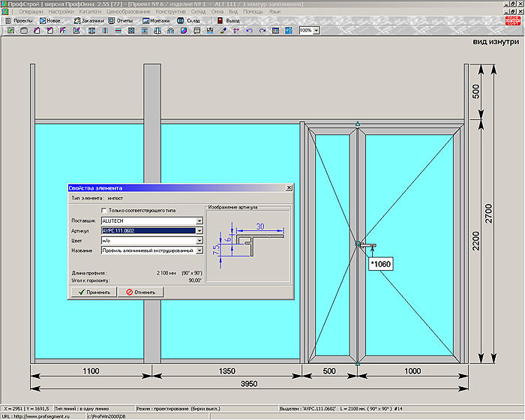Image resolution: width=525 pixels, height=420 pixels.
Task: Click the Применить button
Action: (94, 292)
